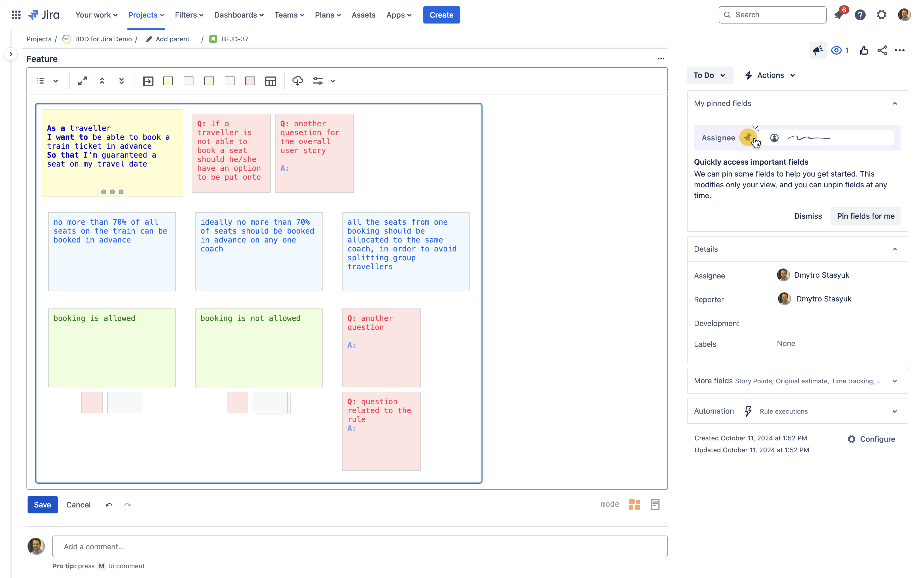924x578 pixels.
Task: Focus the Search field
Action: click(772, 15)
